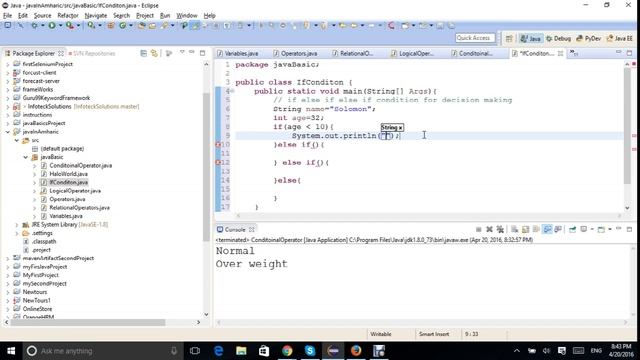The height and width of the screenshot is (360, 640).
Task: Switch to Operators.java editor tab
Action: click(296, 53)
